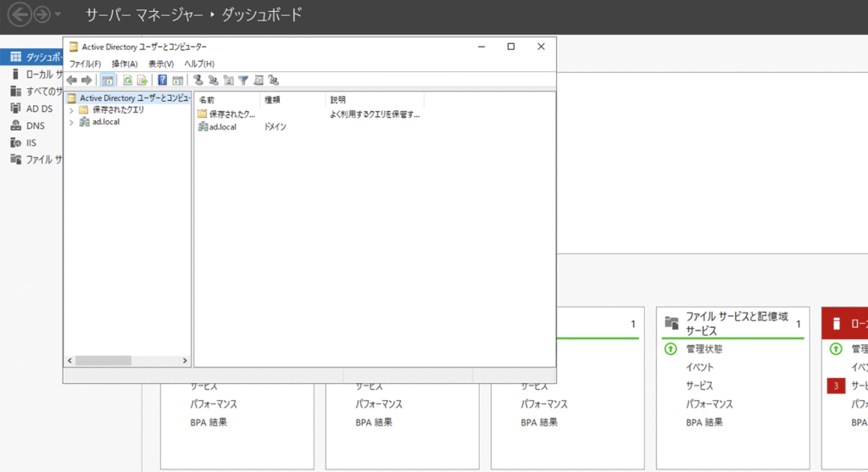The image size is (868, 472).
Task: Click the ファイル サービスと記憶域 tile header icon
Action: [x=671, y=323]
